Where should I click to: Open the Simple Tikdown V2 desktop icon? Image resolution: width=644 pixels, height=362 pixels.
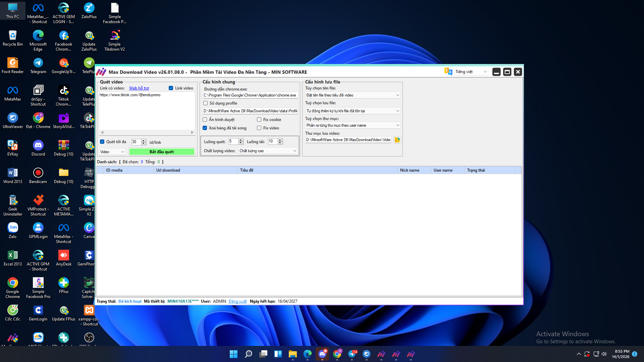coord(115,41)
